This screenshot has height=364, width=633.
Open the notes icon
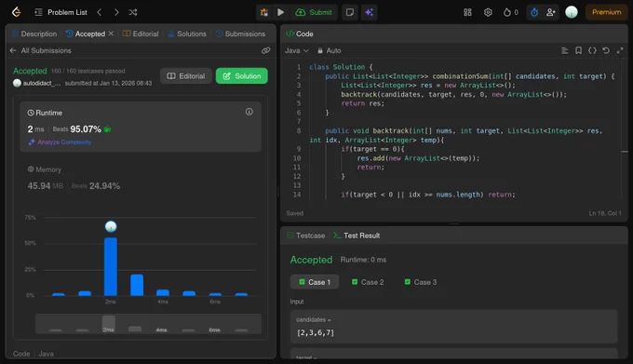tap(350, 12)
